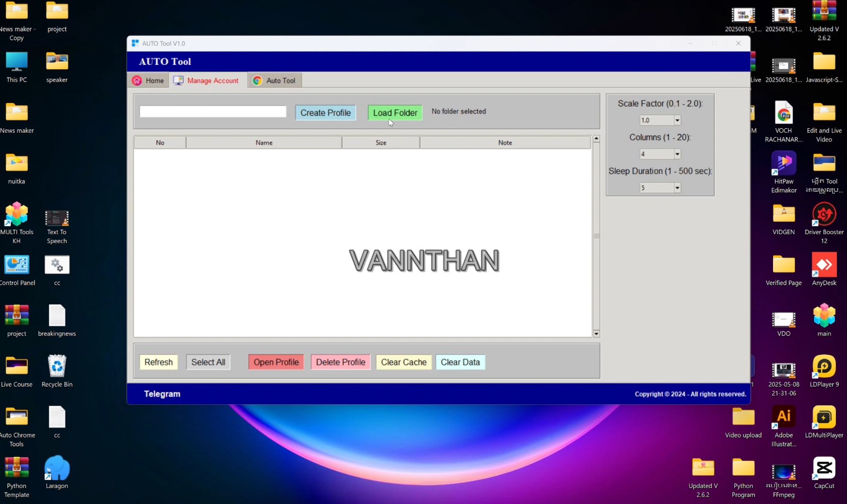Open the Driver Booster 12 shortcut

823,215
